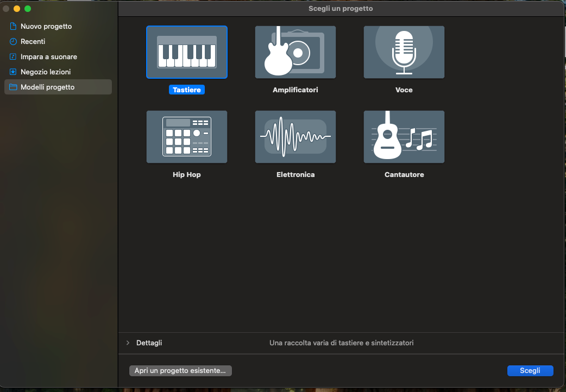Click the Negozio lezioni star icon

click(x=13, y=72)
